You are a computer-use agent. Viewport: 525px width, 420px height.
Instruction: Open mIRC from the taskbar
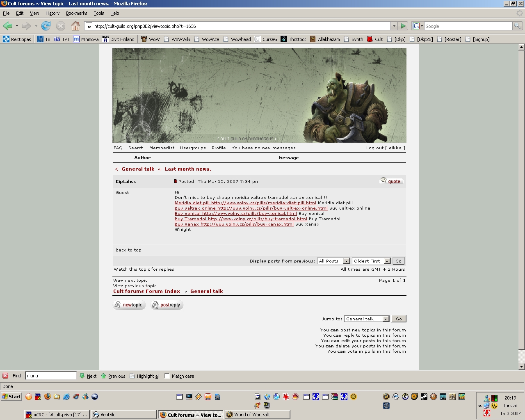point(57,415)
